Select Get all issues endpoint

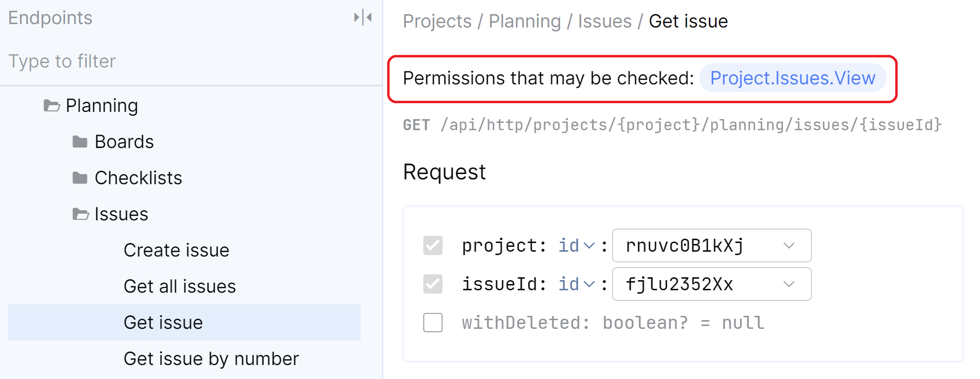[180, 286]
